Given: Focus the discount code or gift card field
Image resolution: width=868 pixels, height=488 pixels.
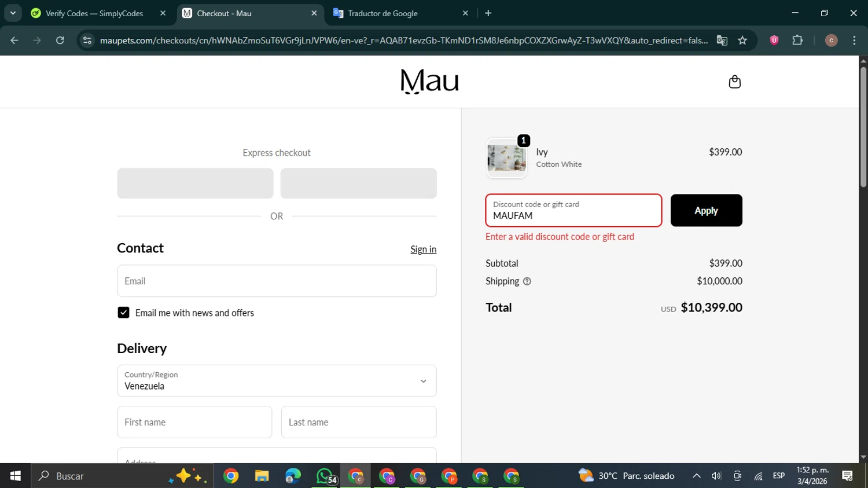Looking at the screenshot, I should tap(573, 210).
